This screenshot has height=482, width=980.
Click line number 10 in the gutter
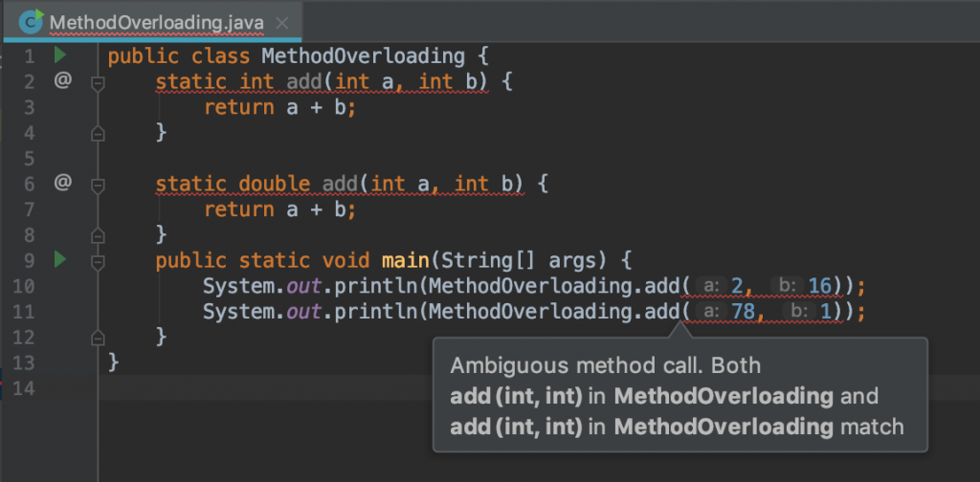point(24,287)
